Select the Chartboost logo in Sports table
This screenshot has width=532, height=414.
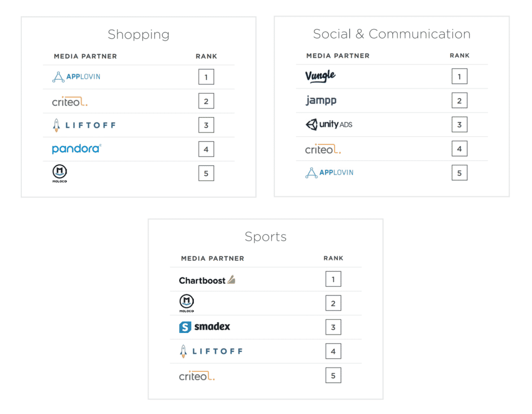pyautogui.click(x=207, y=281)
